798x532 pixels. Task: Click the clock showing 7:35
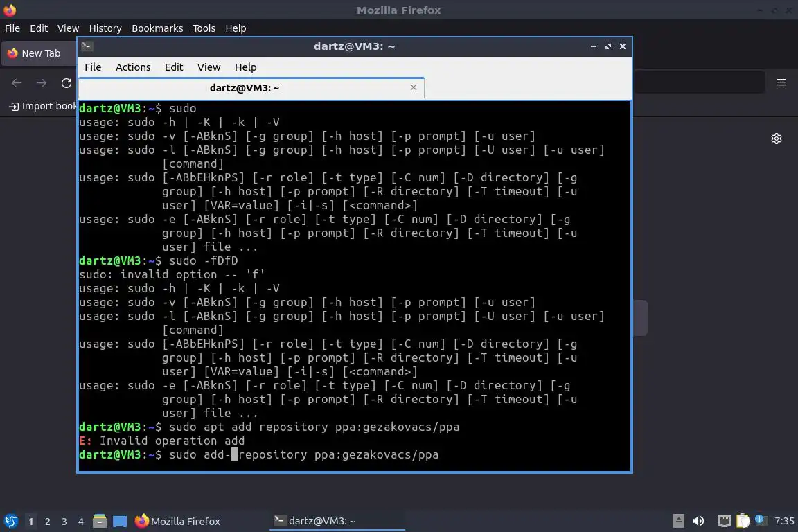coord(783,521)
